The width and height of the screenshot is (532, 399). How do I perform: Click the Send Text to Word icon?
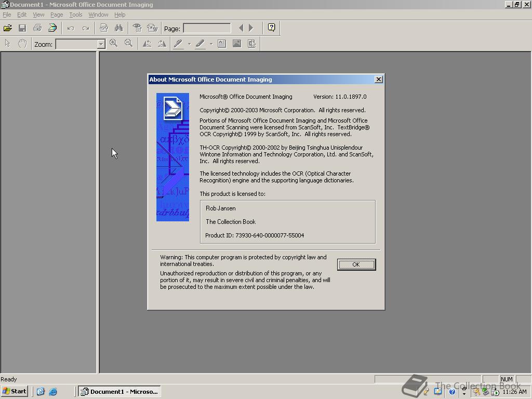(152, 28)
